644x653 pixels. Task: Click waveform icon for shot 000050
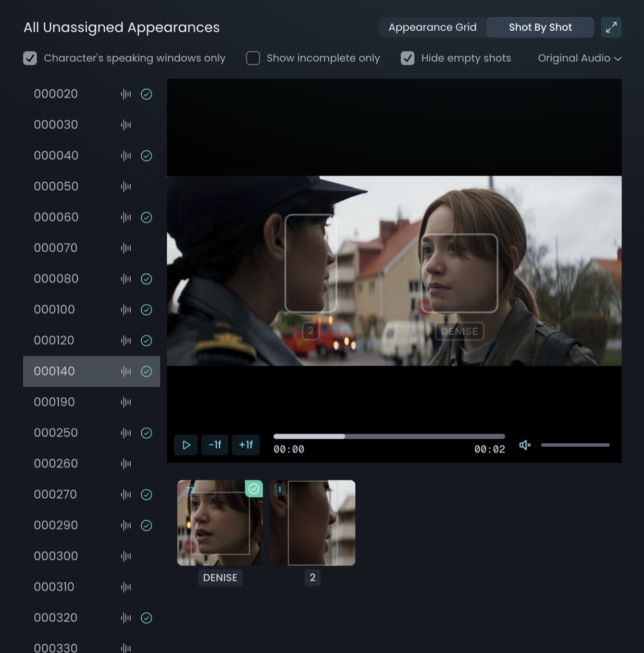[126, 186]
